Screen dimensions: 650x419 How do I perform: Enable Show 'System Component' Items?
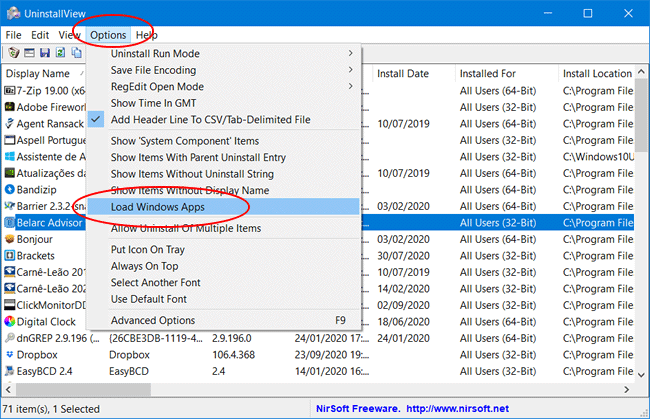(184, 141)
